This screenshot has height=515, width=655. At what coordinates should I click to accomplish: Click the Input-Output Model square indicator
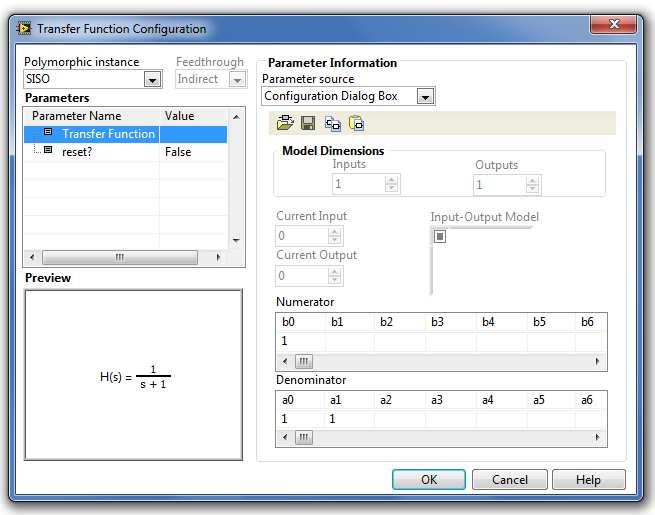click(439, 236)
